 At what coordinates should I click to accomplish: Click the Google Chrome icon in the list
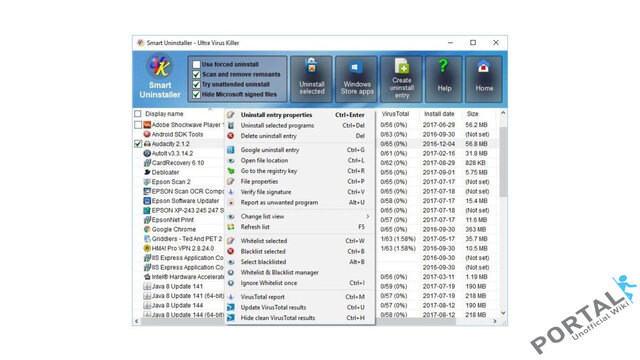(147, 229)
